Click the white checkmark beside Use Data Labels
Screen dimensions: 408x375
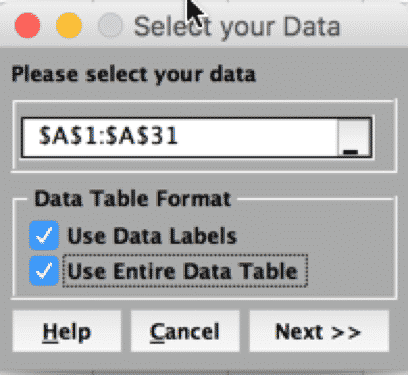tap(44, 235)
